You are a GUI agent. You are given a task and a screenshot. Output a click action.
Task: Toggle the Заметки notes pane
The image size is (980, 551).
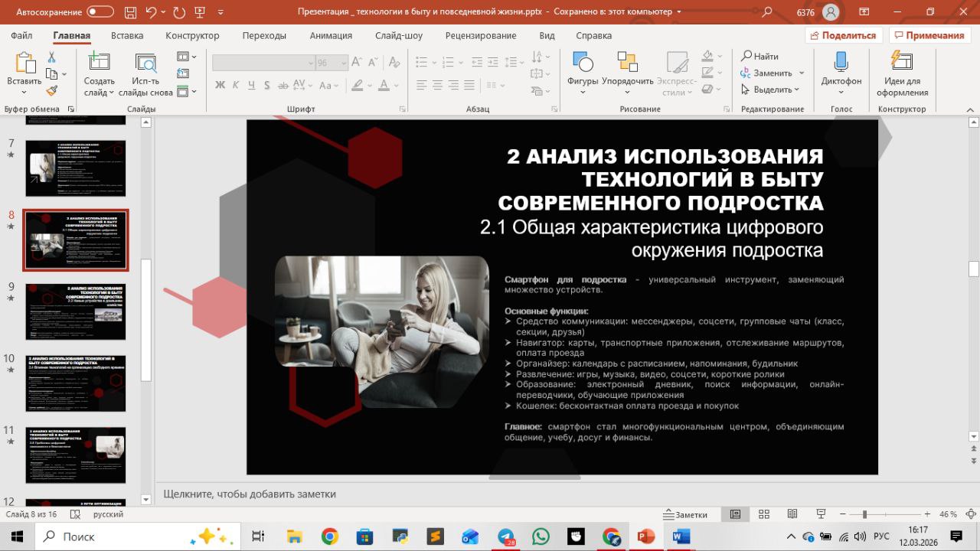685,514
